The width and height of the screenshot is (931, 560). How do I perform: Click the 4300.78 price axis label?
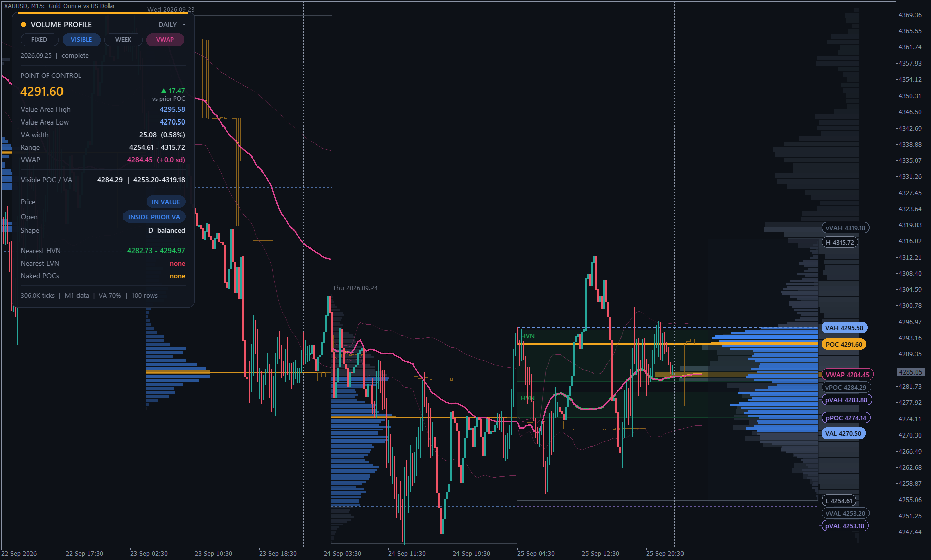coord(910,306)
